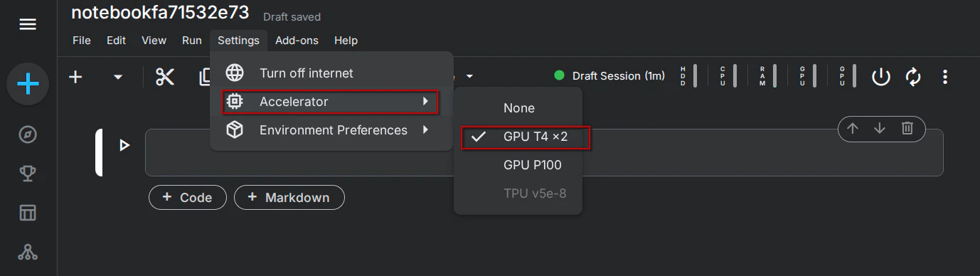This screenshot has width=980, height=276.
Task: Turn off internet from the Settings menu
Action: 331,73
